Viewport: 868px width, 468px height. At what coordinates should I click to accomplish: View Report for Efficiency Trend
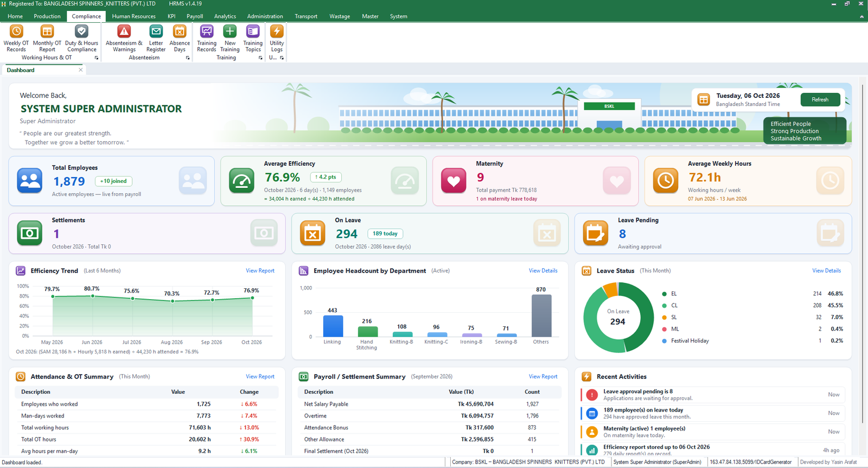click(260, 270)
